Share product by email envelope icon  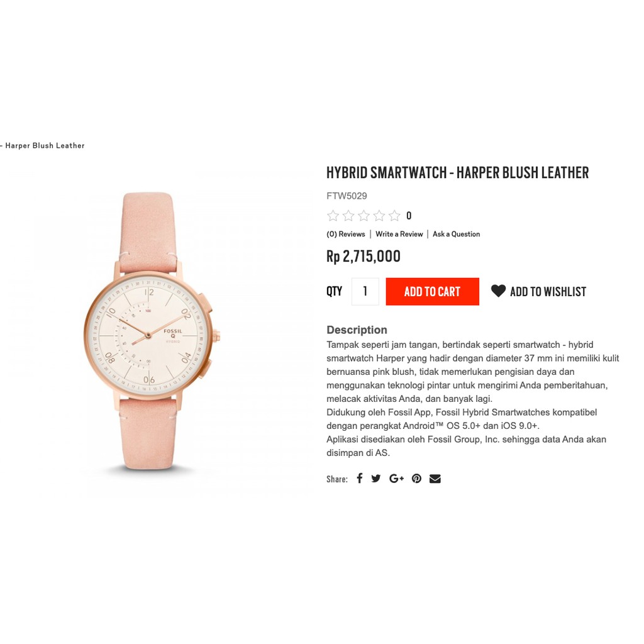coord(435,479)
